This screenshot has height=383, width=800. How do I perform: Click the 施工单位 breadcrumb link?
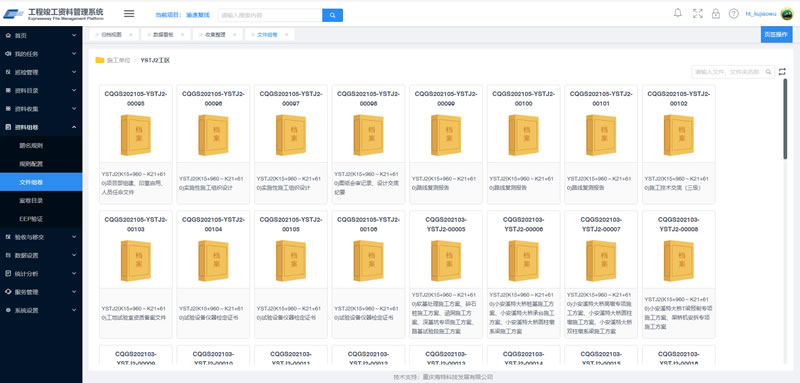click(x=118, y=60)
